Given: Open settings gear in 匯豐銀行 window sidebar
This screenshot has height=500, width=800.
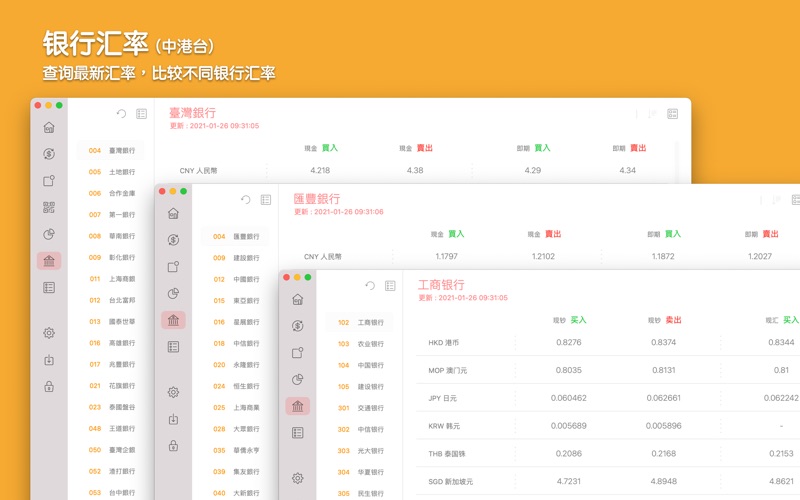Looking at the screenshot, I should tap(173, 392).
